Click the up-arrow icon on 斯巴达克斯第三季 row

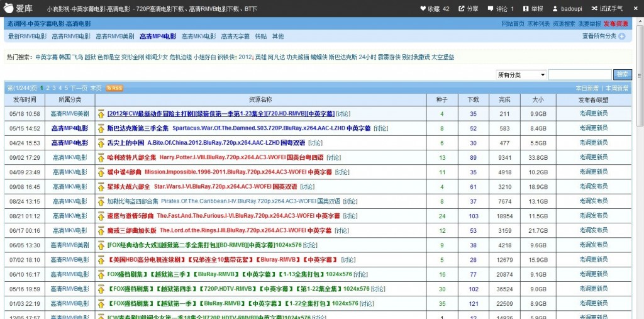[101, 128]
